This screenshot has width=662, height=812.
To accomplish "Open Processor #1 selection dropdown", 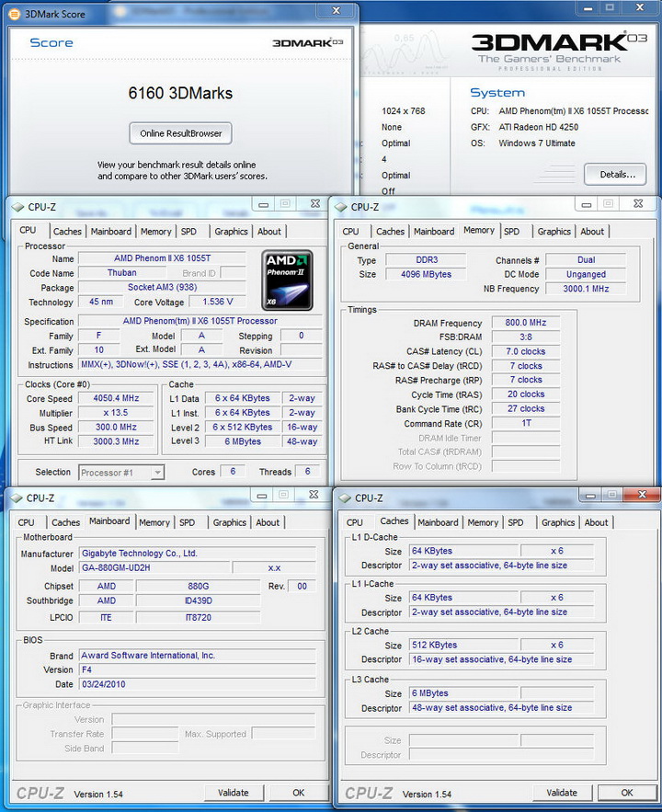I will 121,473.
